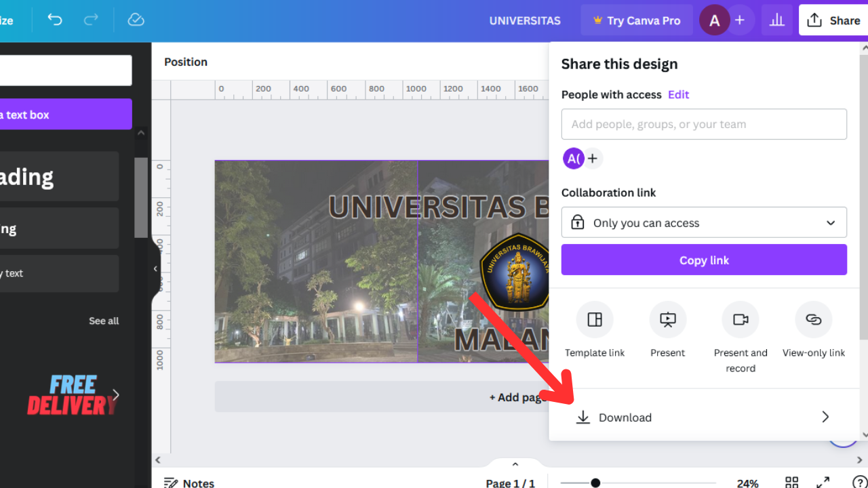Click the Present and record label
Viewport: 868px width, 488px height.
tap(741, 361)
